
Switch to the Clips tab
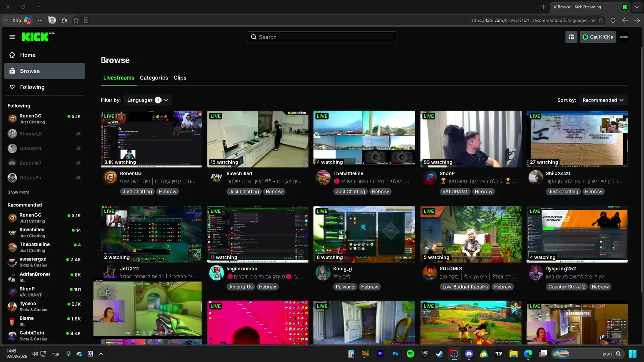(180, 78)
